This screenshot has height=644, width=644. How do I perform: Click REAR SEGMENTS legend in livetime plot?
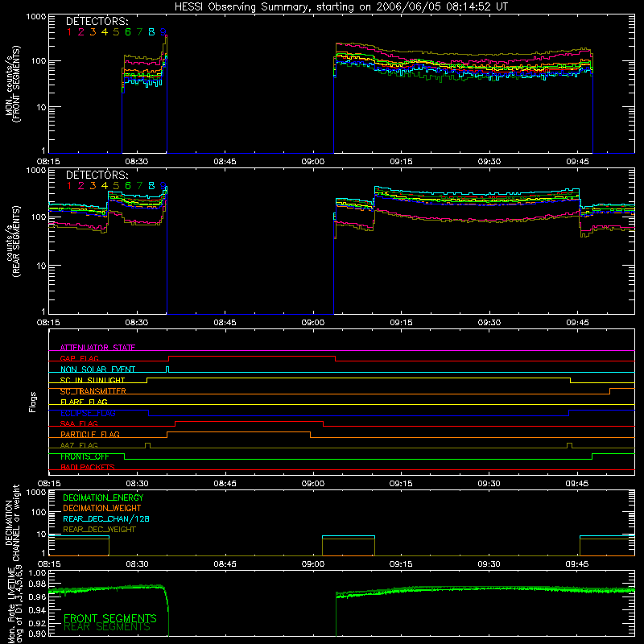[x=107, y=627]
